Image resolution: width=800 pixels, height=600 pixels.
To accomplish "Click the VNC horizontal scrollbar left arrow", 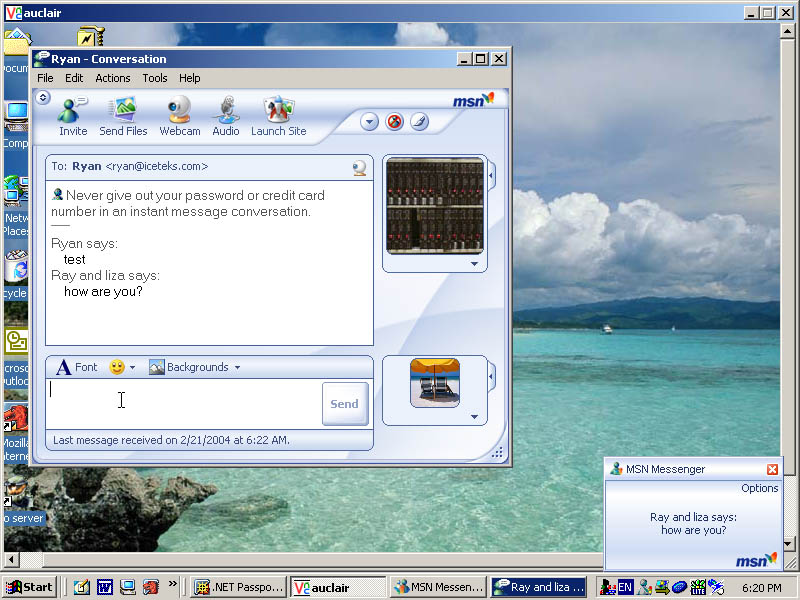I will pyautogui.click(x=11, y=559).
